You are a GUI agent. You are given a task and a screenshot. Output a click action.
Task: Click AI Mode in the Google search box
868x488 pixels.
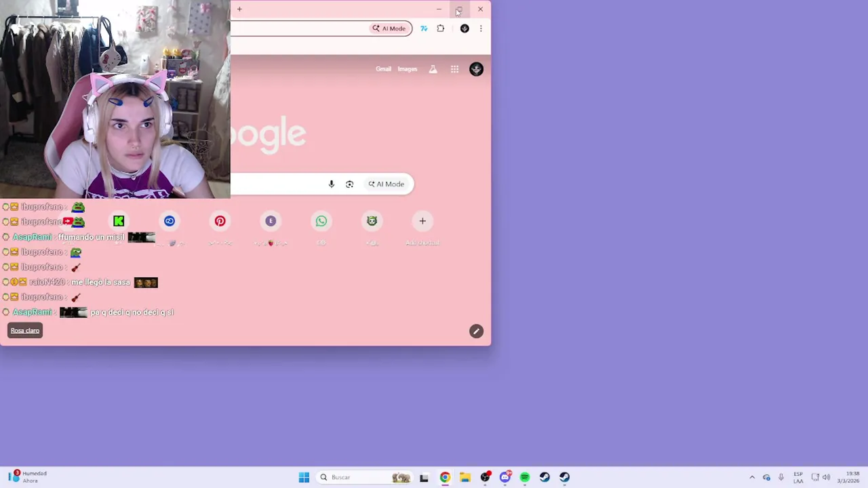coord(387,184)
